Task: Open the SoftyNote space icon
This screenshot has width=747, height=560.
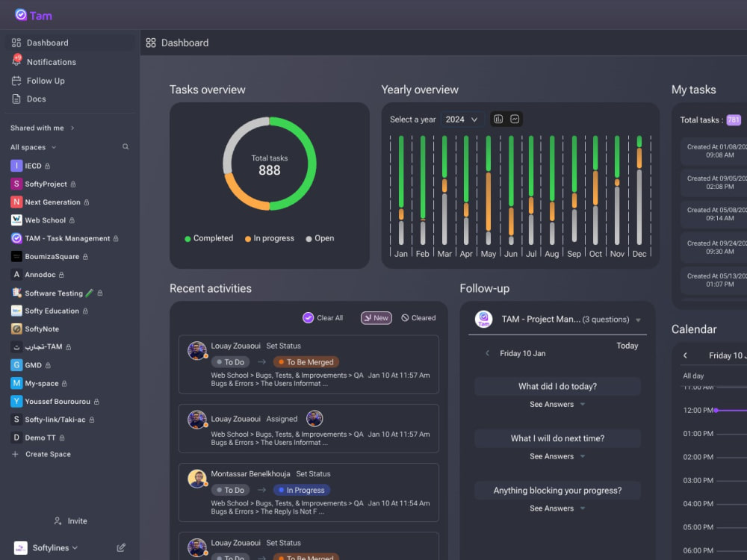Action: 16,329
